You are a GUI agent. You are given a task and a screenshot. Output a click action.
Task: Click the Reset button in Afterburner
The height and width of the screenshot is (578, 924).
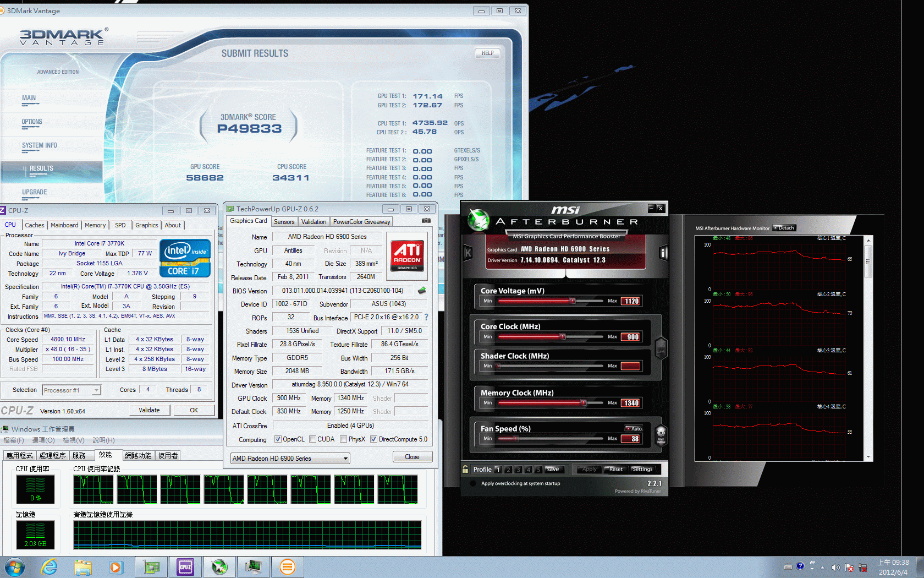616,469
